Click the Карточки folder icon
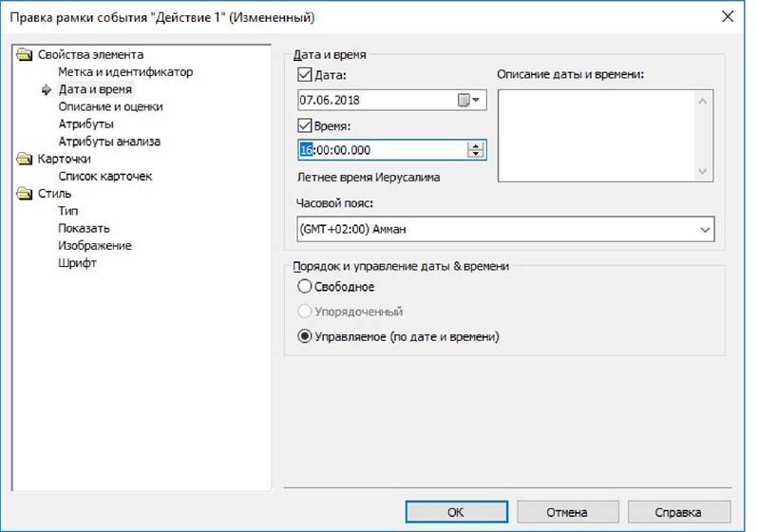The height and width of the screenshot is (532, 758). (x=24, y=159)
